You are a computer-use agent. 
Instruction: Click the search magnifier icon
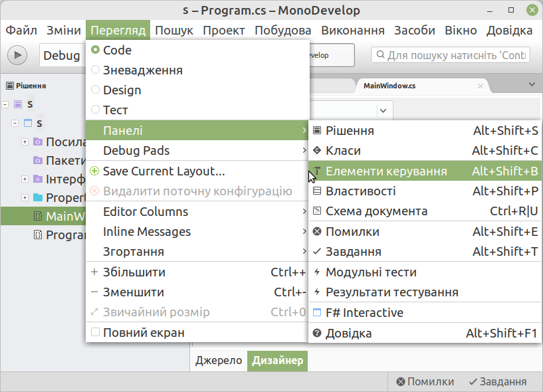coord(380,54)
